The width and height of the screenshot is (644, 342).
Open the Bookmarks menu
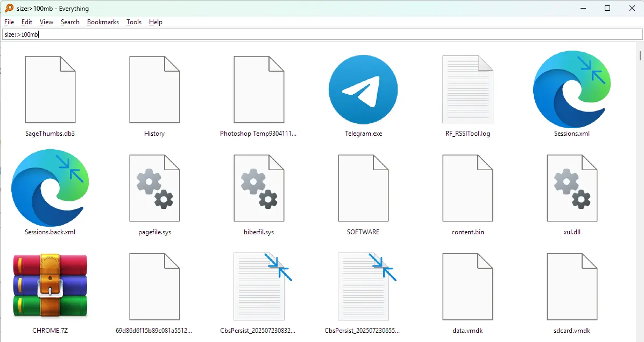point(103,22)
